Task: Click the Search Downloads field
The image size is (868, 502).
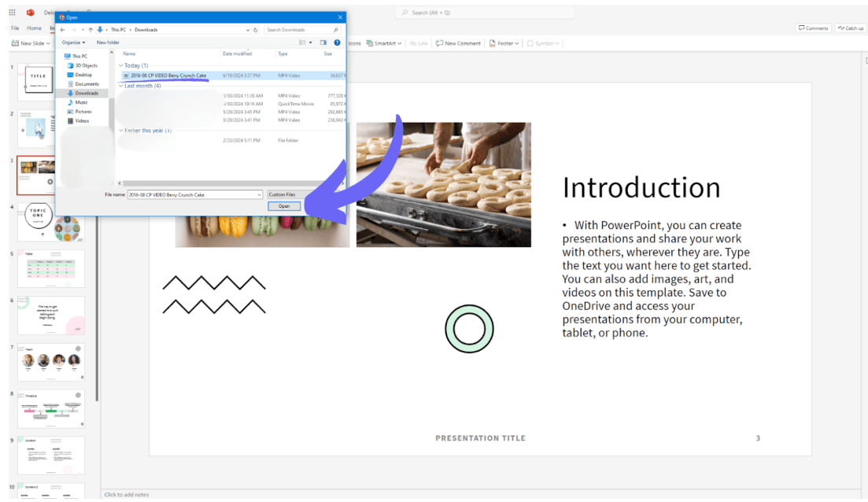Action: pos(299,30)
